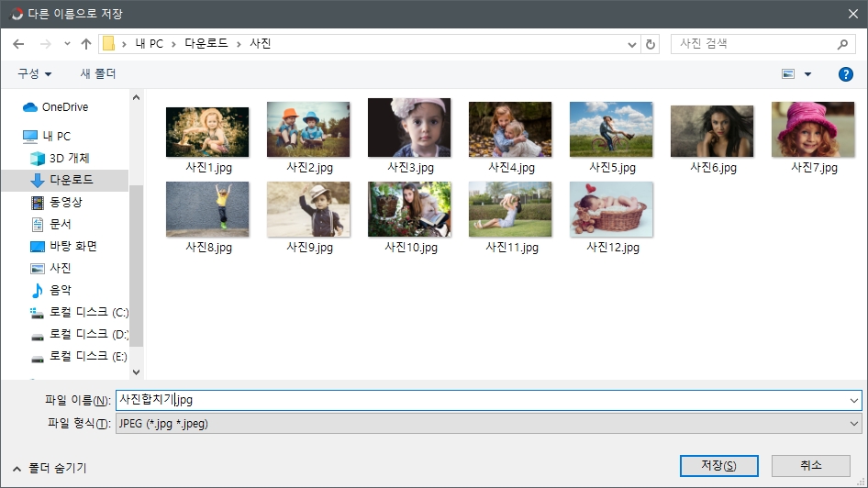Select the 사진2.jpg thumbnail
This screenshot has width=868, height=488.
click(308, 129)
